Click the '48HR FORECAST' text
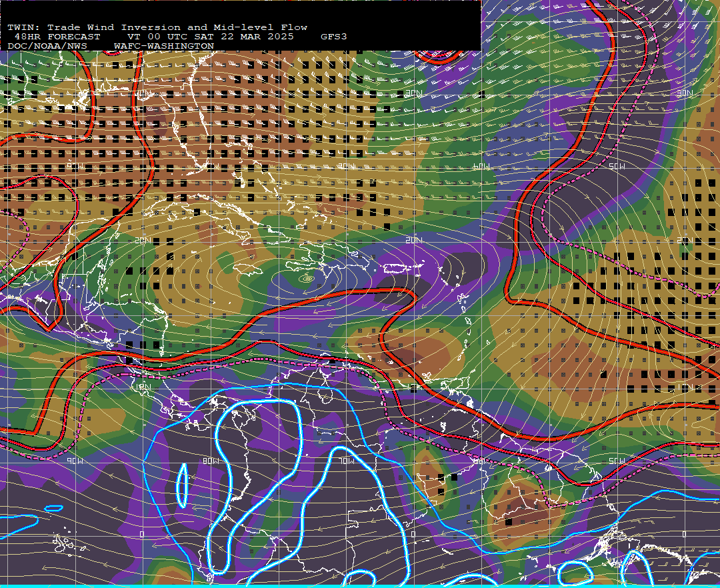Image resolution: width=720 pixels, height=588 pixels. point(57,37)
